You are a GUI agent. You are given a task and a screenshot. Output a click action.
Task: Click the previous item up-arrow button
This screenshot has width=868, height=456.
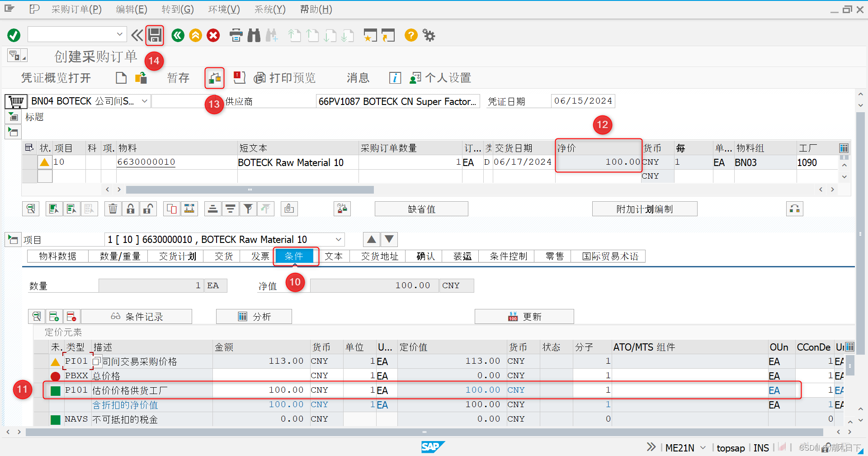(371, 239)
